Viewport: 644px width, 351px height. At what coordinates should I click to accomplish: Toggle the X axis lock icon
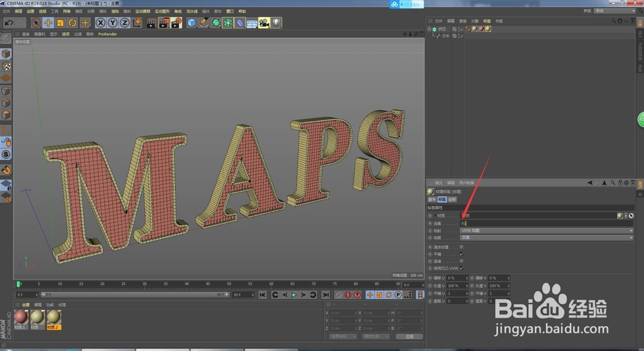click(100, 23)
